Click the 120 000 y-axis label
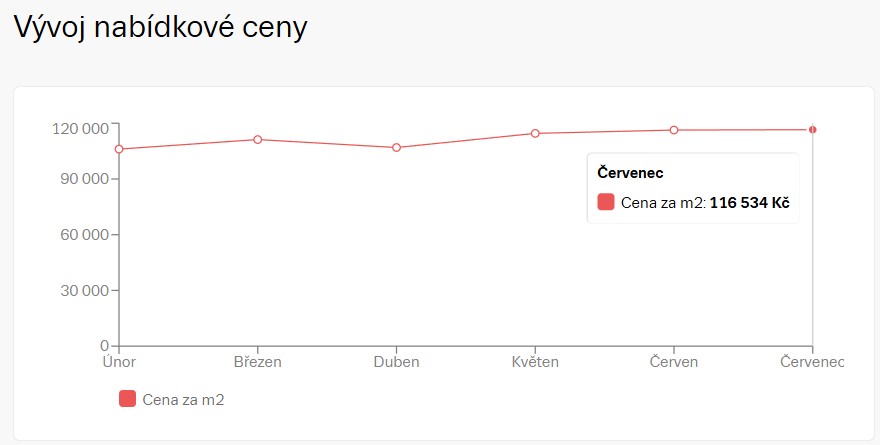This screenshot has height=445, width=880. [80, 129]
